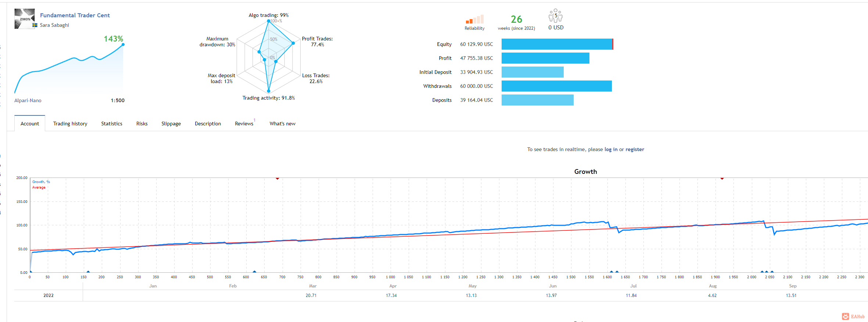Click the Reliability bars icon
868x322 pixels.
coord(474,19)
